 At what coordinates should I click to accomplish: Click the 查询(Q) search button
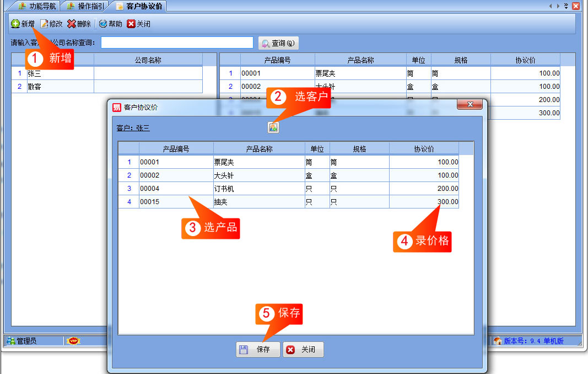[278, 43]
